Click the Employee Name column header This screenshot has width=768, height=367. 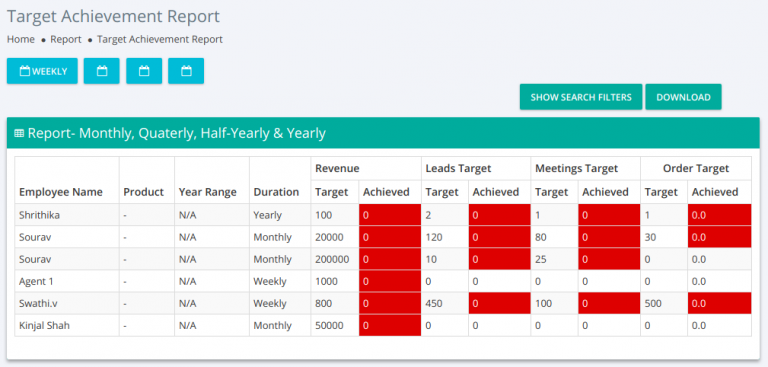(x=61, y=192)
